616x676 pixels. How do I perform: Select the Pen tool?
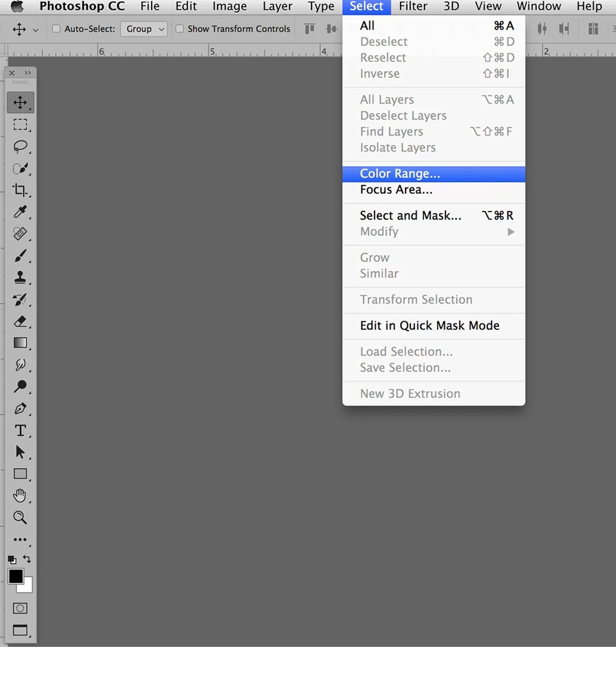[x=20, y=408]
